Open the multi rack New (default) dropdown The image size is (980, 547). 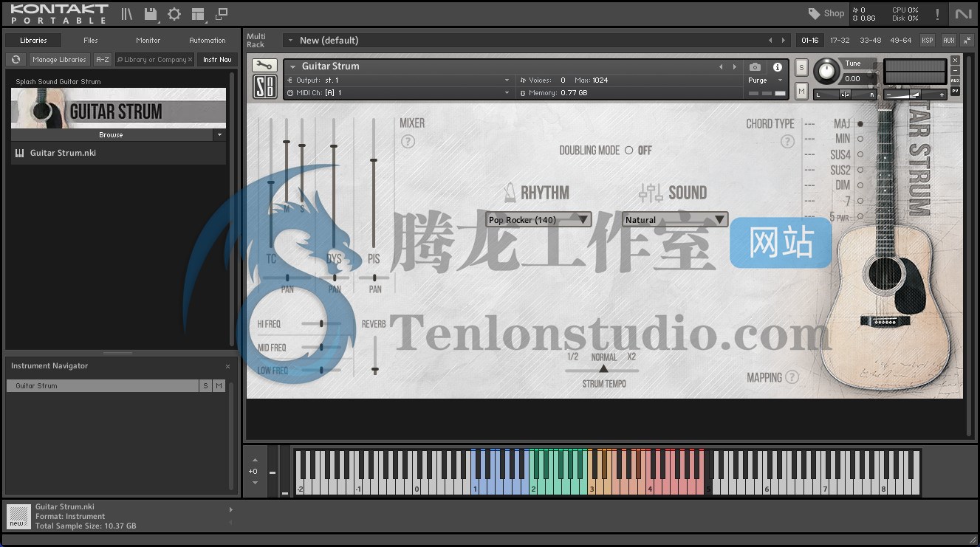tap(292, 41)
